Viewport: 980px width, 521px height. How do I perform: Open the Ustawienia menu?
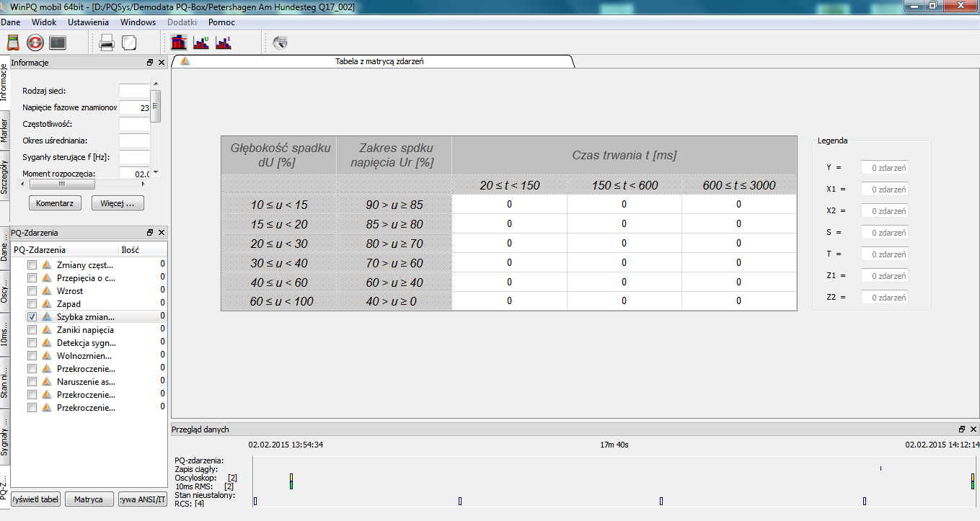pyautogui.click(x=89, y=22)
